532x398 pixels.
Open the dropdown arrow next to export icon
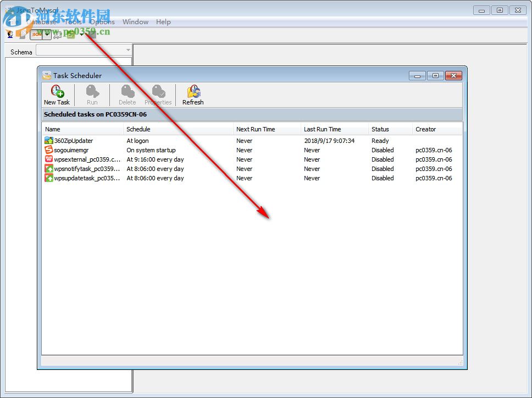click(81, 34)
